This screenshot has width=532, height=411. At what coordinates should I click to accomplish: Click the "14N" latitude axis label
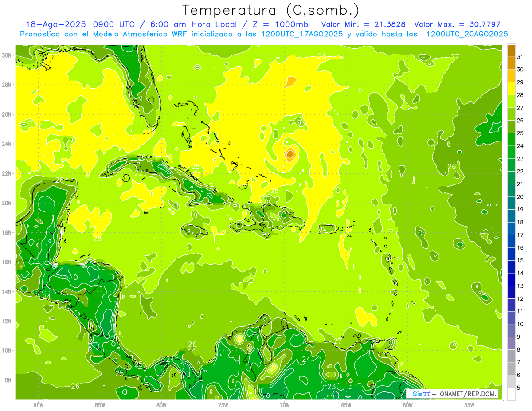click(x=8, y=292)
